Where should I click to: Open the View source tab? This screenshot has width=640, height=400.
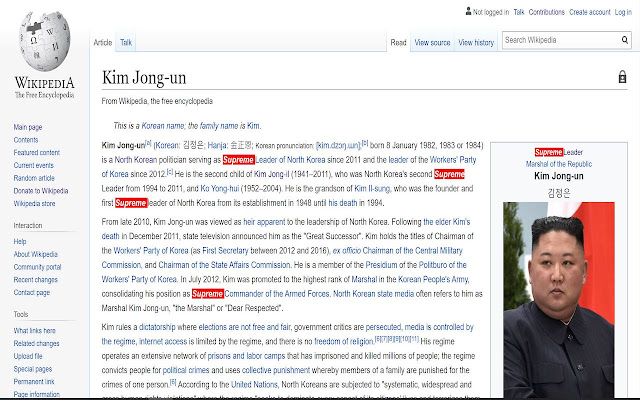[432, 42]
